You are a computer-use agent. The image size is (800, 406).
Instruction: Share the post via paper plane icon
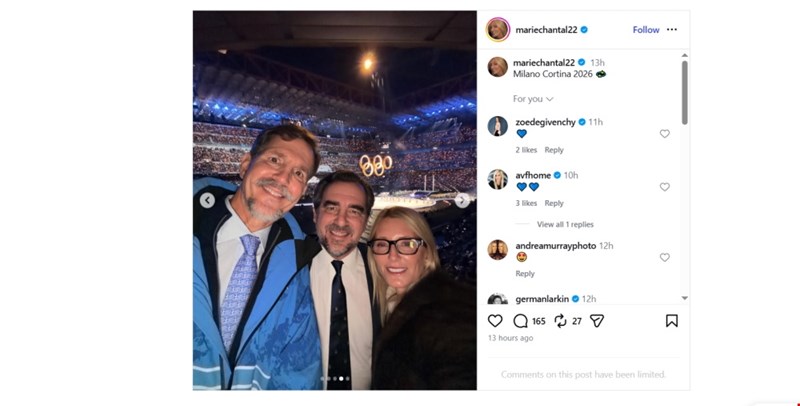pyautogui.click(x=597, y=321)
